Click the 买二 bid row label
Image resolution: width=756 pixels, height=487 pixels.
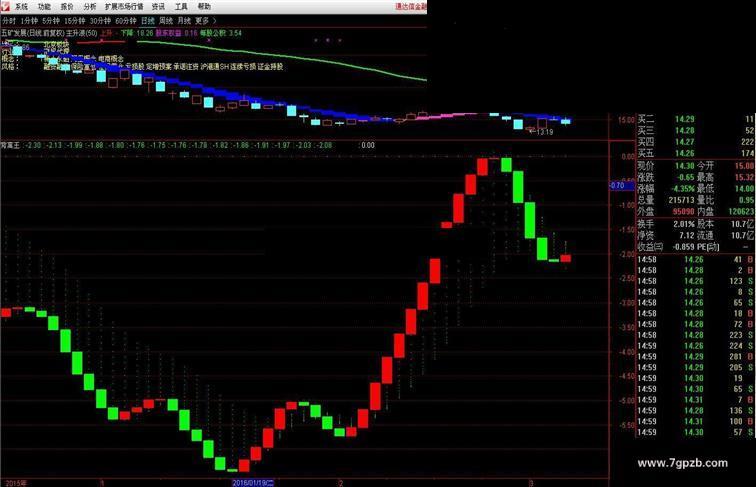coord(646,119)
